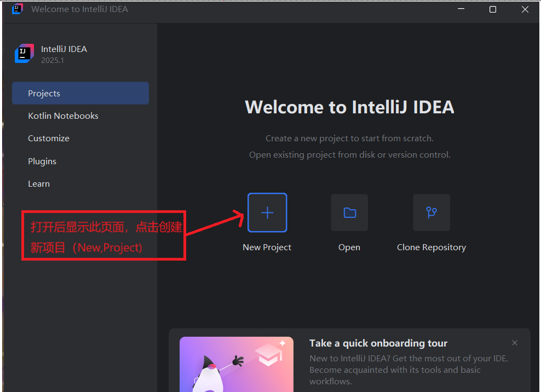The image size is (541, 392).
Task: Maximize the Welcome window
Action: click(x=493, y=9)
